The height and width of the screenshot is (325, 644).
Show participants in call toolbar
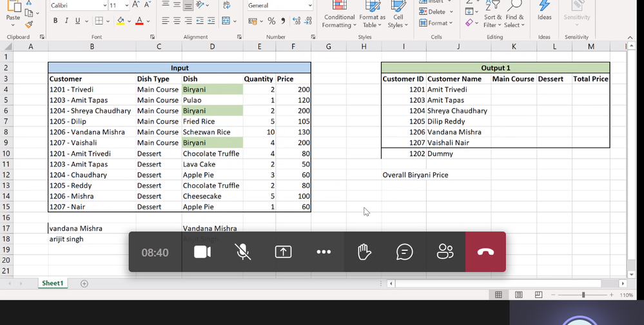pos(445,252)
